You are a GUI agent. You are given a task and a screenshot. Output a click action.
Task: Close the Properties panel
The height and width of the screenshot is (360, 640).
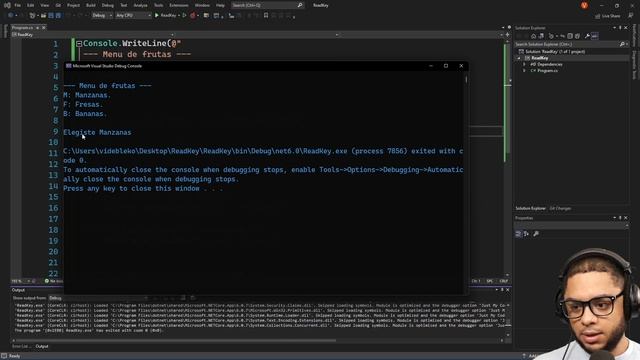(626, 218)
